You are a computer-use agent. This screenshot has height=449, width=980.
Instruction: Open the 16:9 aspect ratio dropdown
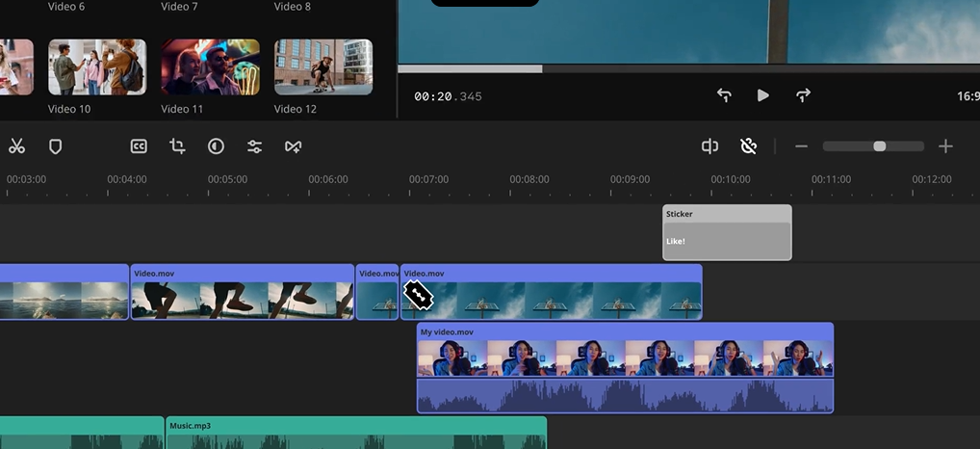pyautogui.click(x=967, y=96)
